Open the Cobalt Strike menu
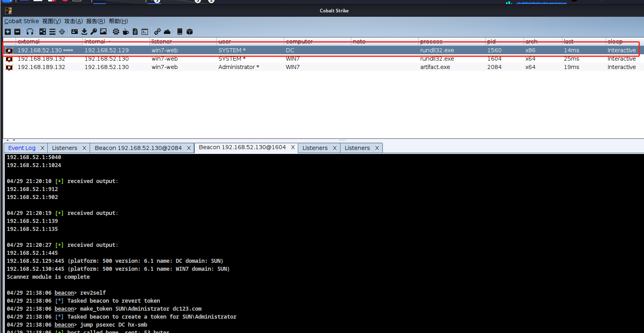 tap(22, 21)
